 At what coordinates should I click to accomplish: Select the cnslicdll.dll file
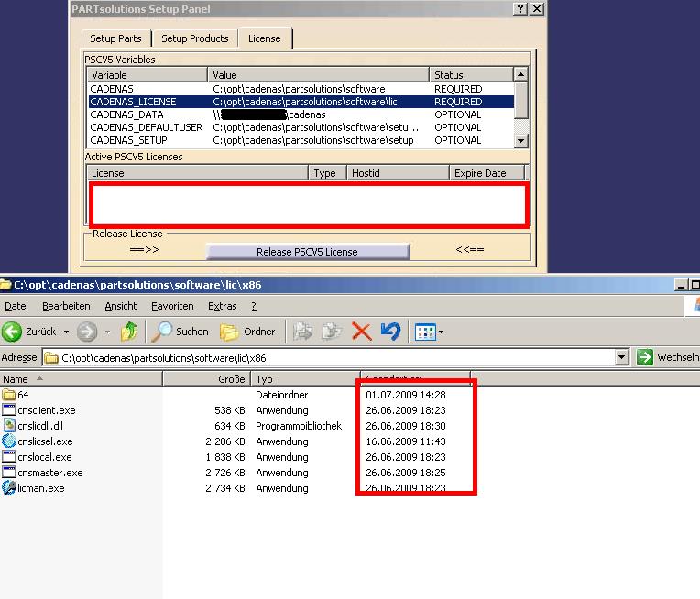[33, 426]
